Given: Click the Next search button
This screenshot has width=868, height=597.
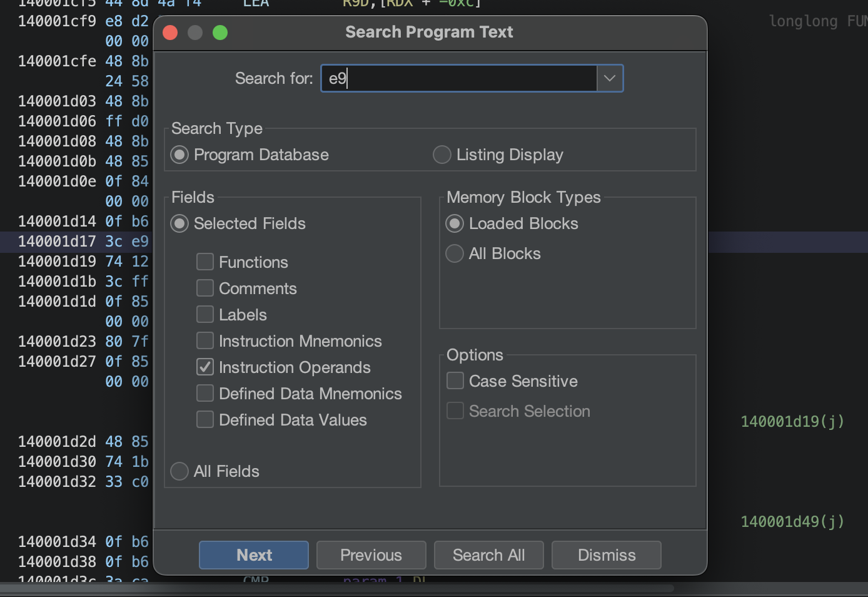Looking at the screenshot, I should pyautogui.click(x=254, y=555).
